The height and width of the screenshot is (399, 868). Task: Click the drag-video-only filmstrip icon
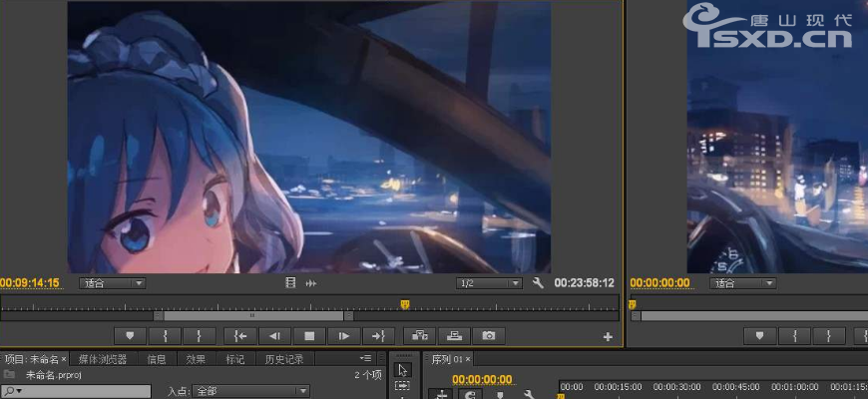[x=290, y=283]
